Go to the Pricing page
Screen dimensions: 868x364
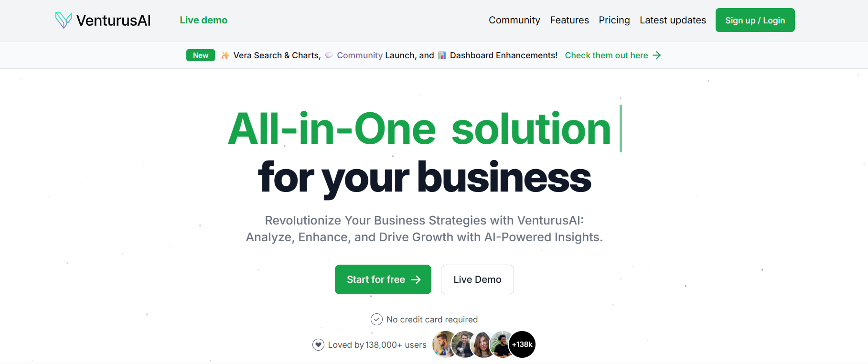coord(614,20)
